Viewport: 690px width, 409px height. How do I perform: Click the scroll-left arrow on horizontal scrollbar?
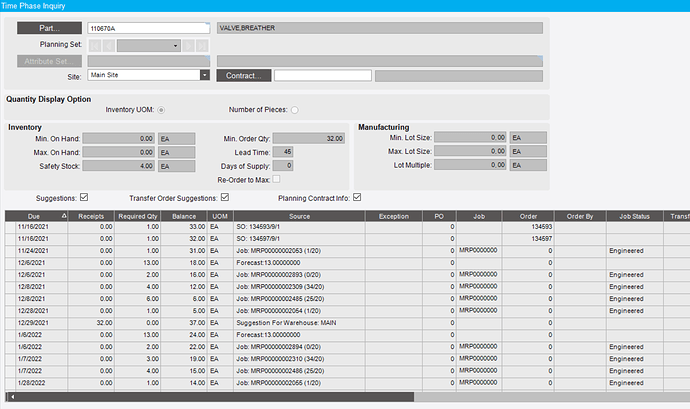(x=13, y=397)
